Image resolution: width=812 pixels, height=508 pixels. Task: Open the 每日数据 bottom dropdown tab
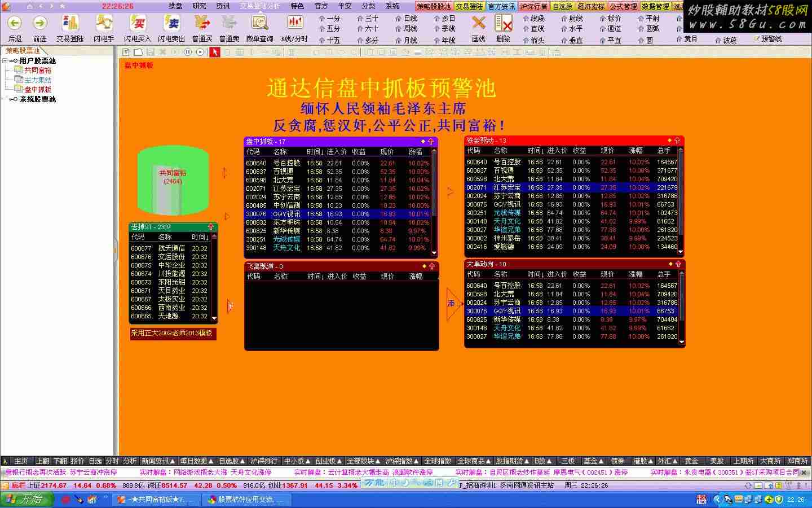(x=197, y=461)
